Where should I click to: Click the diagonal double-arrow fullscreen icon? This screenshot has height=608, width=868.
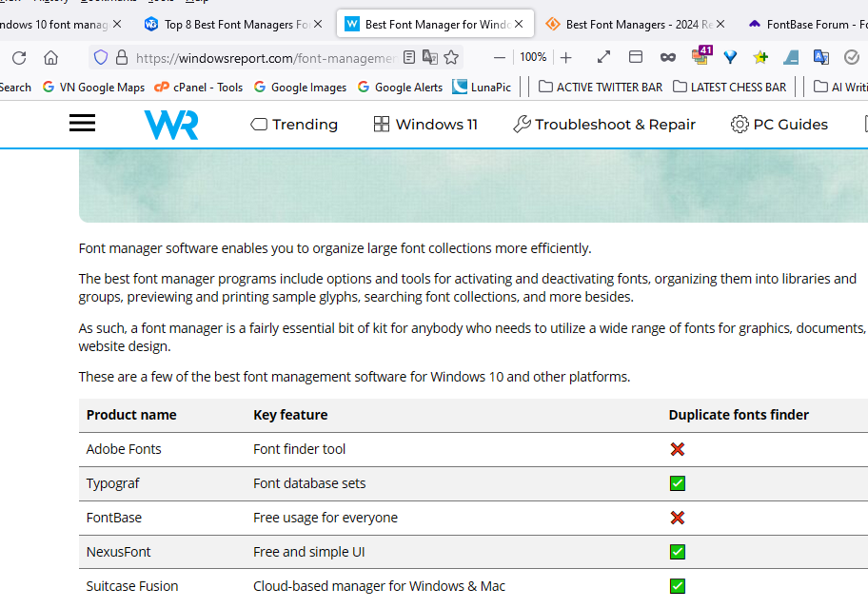(x=603, y=57)
